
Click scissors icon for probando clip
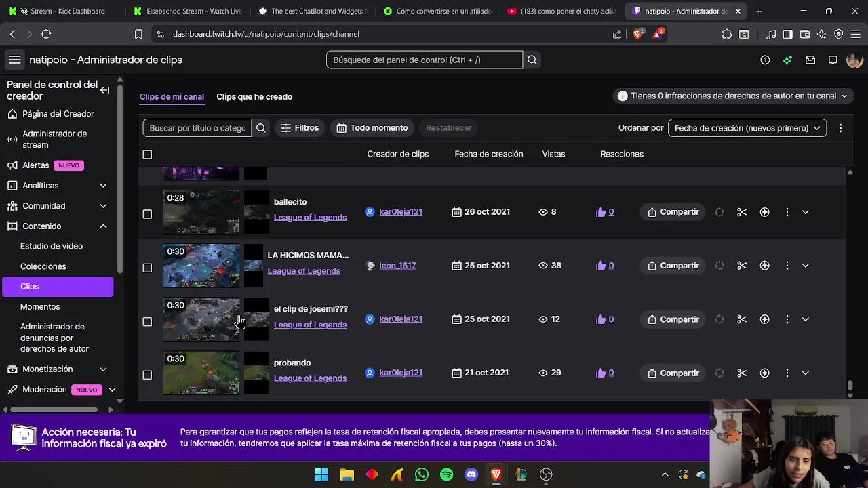pos(742,373)
